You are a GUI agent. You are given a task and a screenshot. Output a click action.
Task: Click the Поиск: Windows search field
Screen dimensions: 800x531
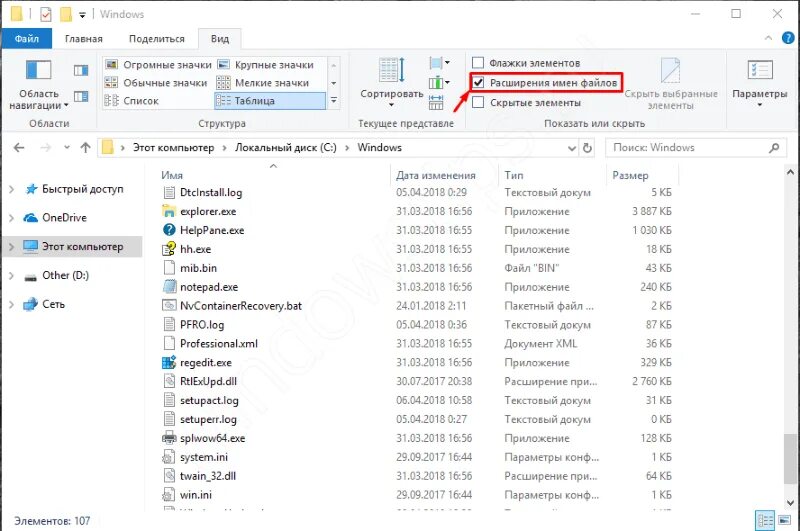[695, 147]
